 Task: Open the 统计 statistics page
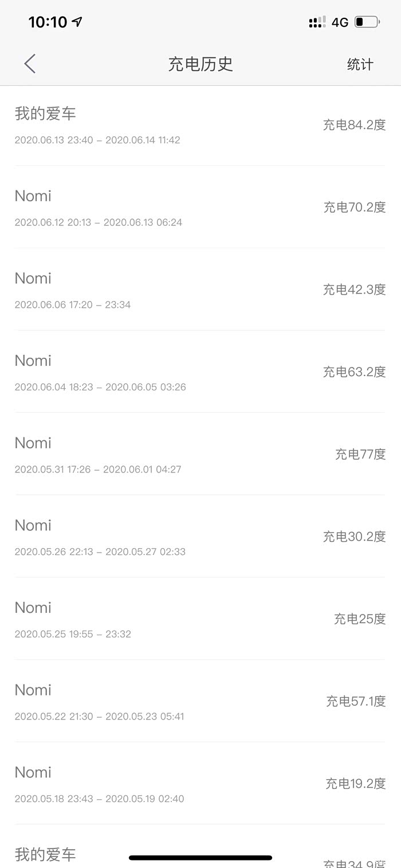click(x=360, y=65)
